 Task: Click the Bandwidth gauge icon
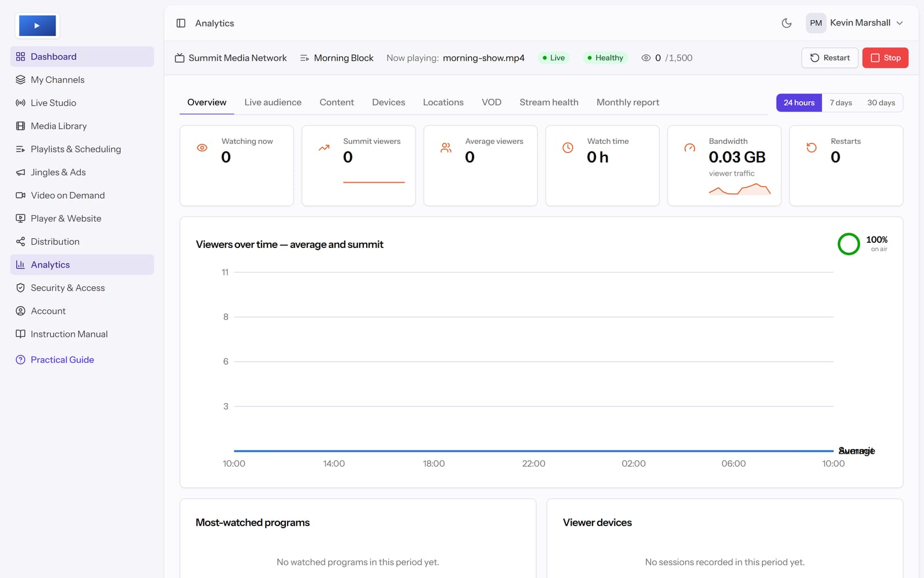click(690, 148)
